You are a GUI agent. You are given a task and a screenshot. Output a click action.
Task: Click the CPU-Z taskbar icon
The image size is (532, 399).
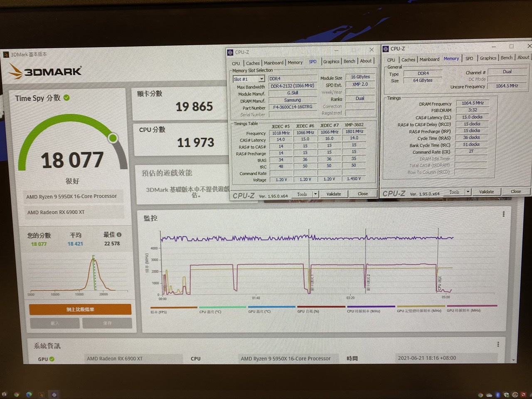coord(54,394)
